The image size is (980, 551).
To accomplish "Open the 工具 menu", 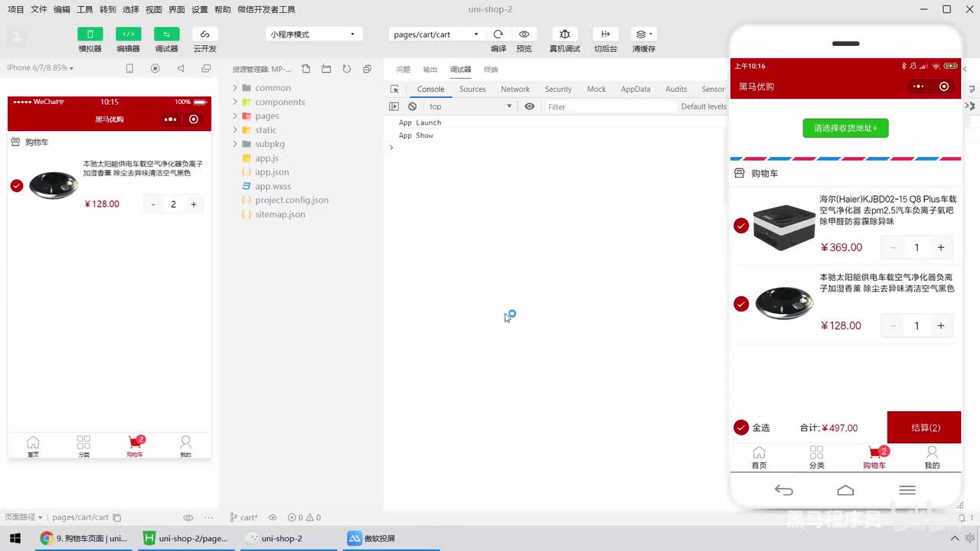I will [85, 9].
